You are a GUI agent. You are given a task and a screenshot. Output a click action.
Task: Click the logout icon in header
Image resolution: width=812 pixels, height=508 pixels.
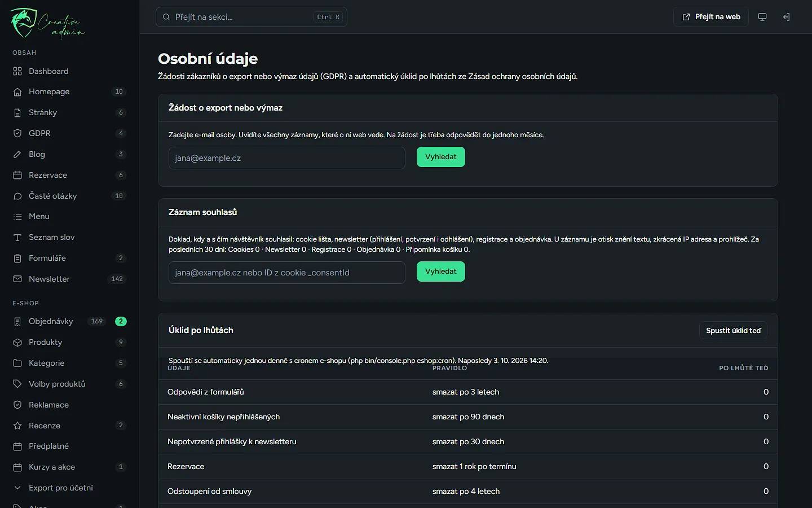(x=786, y=17)
